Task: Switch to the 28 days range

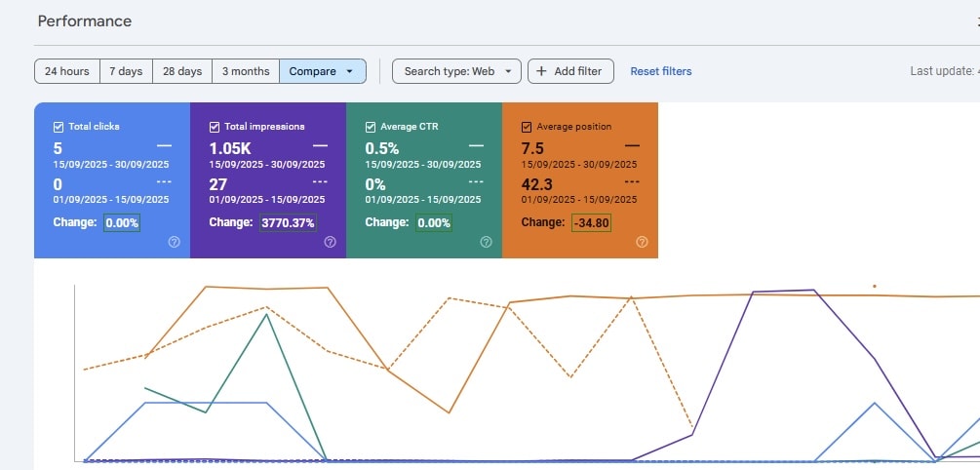Action: click(x=182, y=71)
